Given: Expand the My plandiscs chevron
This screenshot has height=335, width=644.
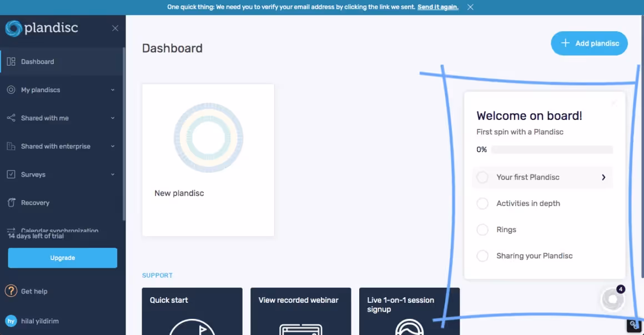Looking at the screenshot, I should [x=113, y=90].
